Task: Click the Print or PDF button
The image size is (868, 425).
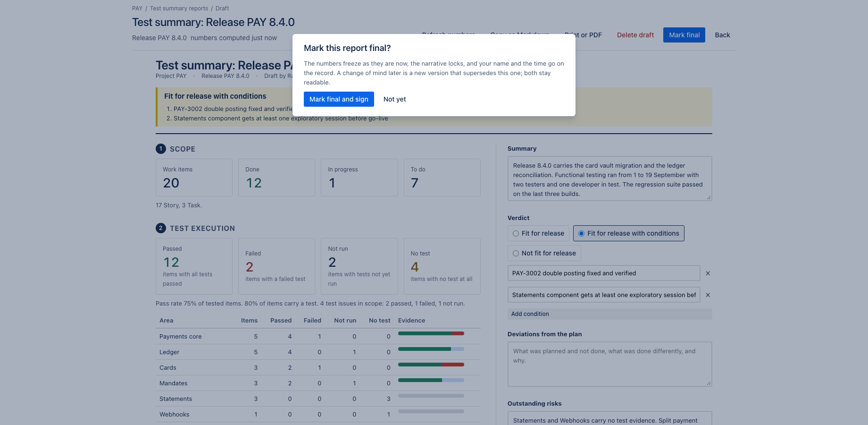Action: 583,35
